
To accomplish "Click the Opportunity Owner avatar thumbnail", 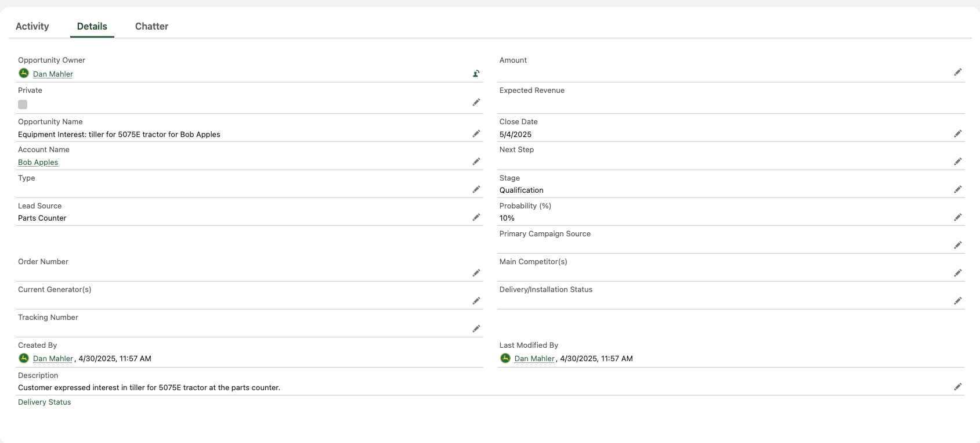I will tap(24, 73).
